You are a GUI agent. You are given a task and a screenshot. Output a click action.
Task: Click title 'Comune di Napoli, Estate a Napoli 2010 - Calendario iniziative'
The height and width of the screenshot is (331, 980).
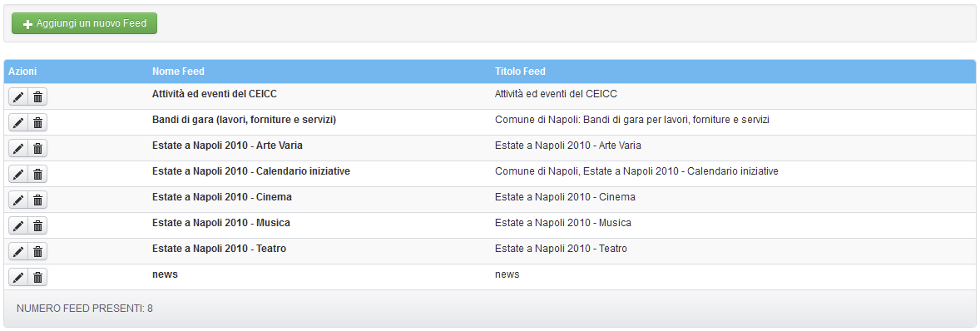(x=636, y=170)
